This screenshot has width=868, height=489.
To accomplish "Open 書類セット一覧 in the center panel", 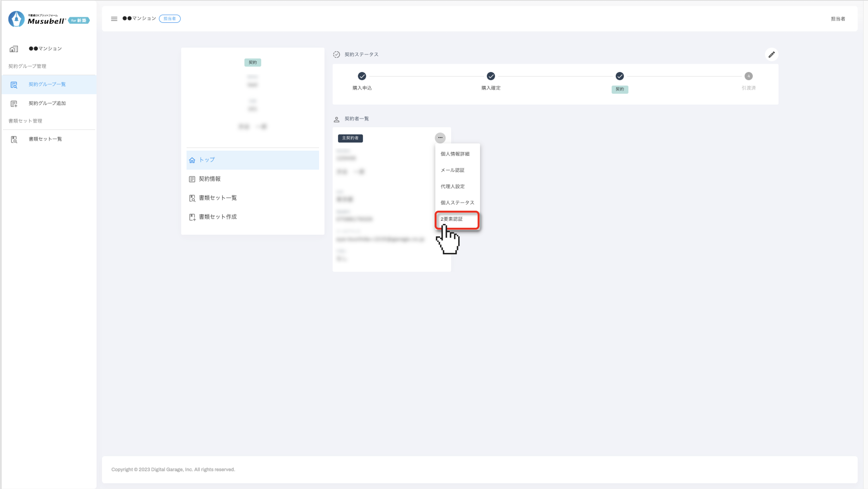I will pos(218,198).
